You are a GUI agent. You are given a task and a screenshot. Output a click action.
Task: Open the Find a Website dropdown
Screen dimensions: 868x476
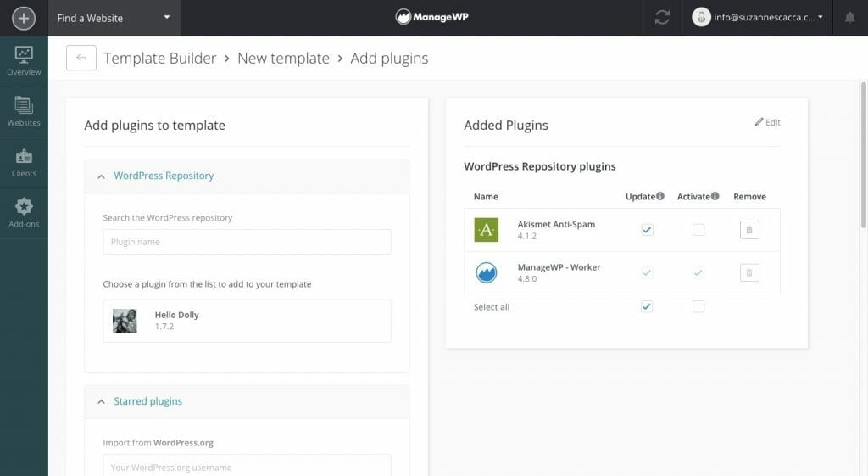point(114,18)
